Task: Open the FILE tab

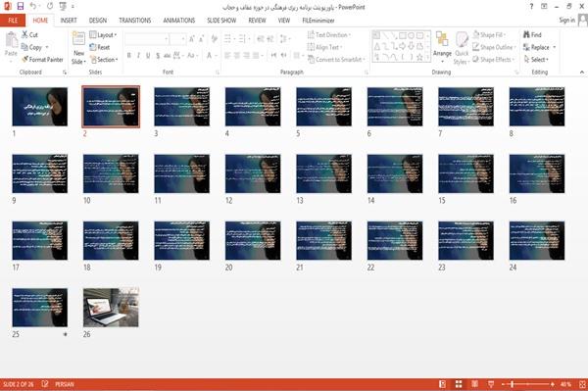Action: pos(13,21)
